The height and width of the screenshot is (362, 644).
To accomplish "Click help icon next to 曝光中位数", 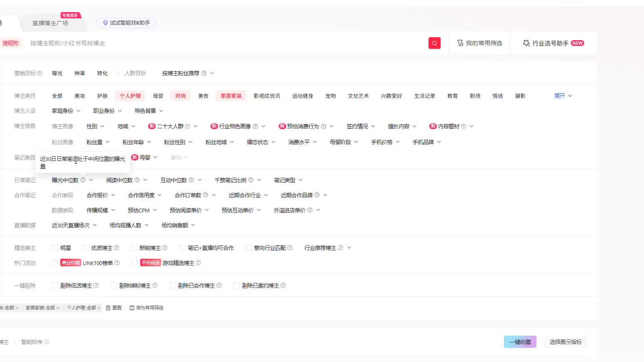I will click(x=83, y=180).
